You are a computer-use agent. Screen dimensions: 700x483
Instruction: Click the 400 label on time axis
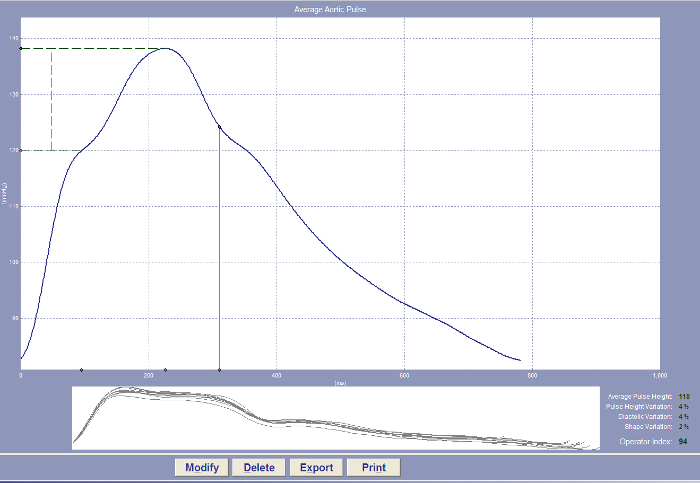pos(276,376)
